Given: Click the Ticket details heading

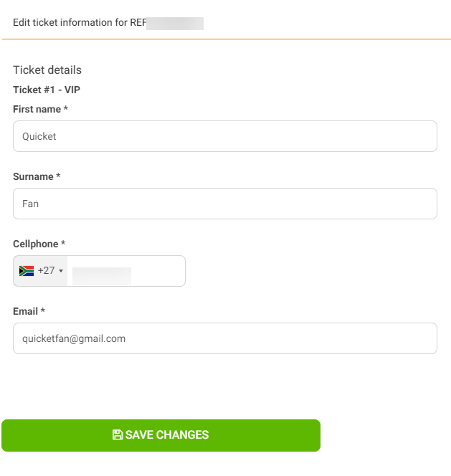Looking at the screenshot, I should pyautogui.click(x=47, y=70).
